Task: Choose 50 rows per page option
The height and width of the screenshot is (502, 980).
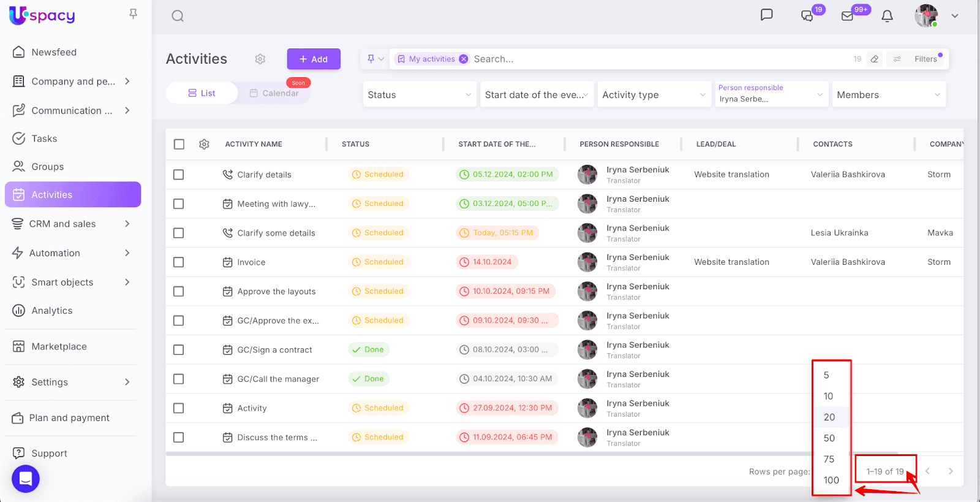Action: [x=829, y=438]
